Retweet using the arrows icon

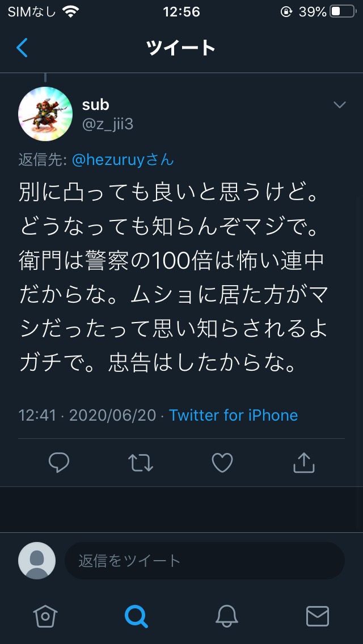[141, 463]
